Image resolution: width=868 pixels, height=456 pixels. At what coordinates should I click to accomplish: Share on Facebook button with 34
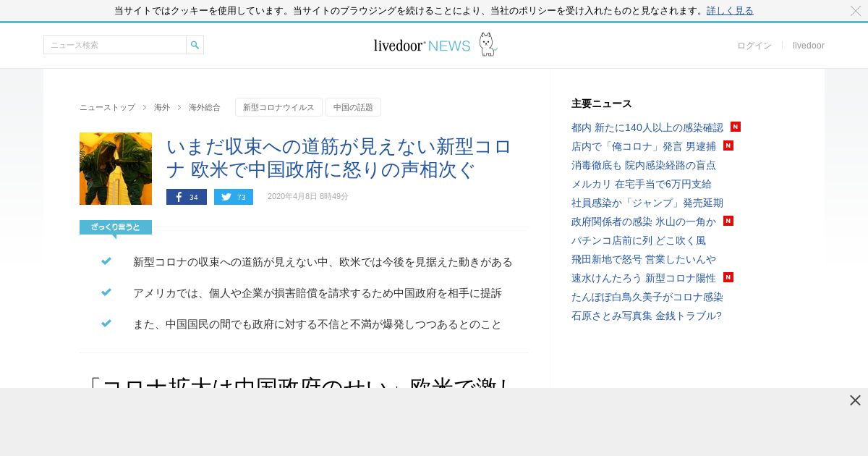(x=187, y=197)
